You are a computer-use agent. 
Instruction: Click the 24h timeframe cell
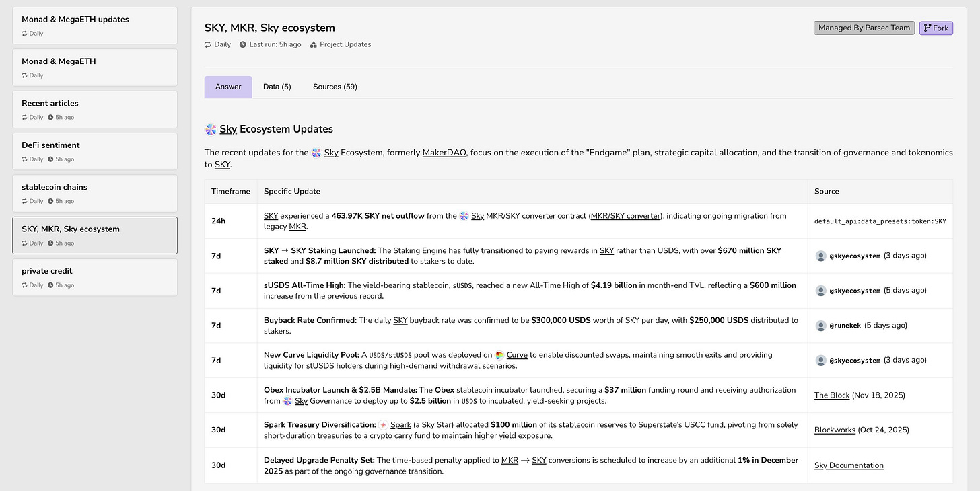coord(231,221)
